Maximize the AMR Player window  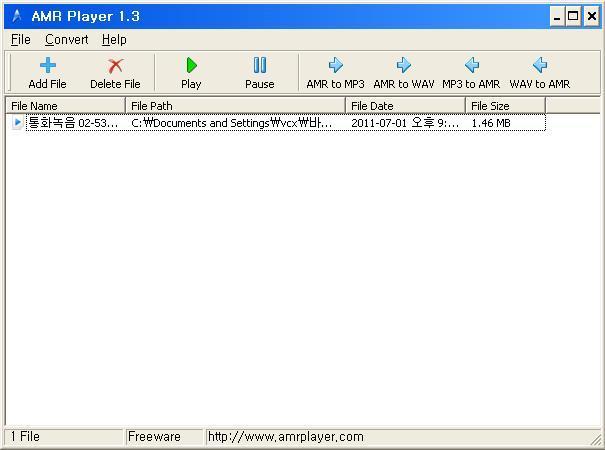click(x=573, y=17)
